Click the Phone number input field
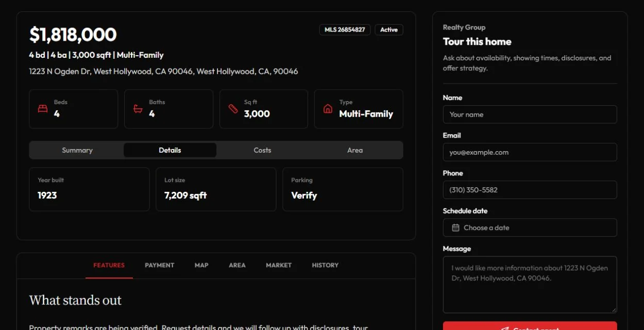The height and width of the screenshot is (330, 644). point(530,190)
